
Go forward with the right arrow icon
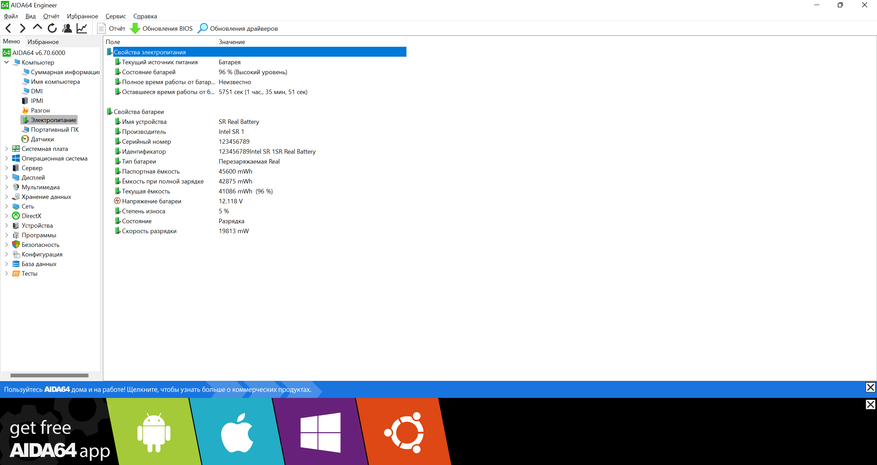[22, 28]
